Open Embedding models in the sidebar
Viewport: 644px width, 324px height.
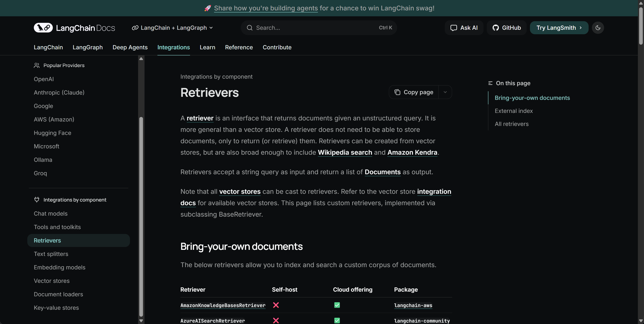(59, 268)
